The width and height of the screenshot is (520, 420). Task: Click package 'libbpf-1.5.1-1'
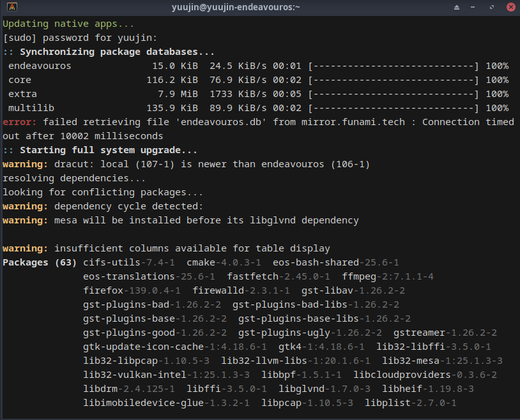coord(302,375)
